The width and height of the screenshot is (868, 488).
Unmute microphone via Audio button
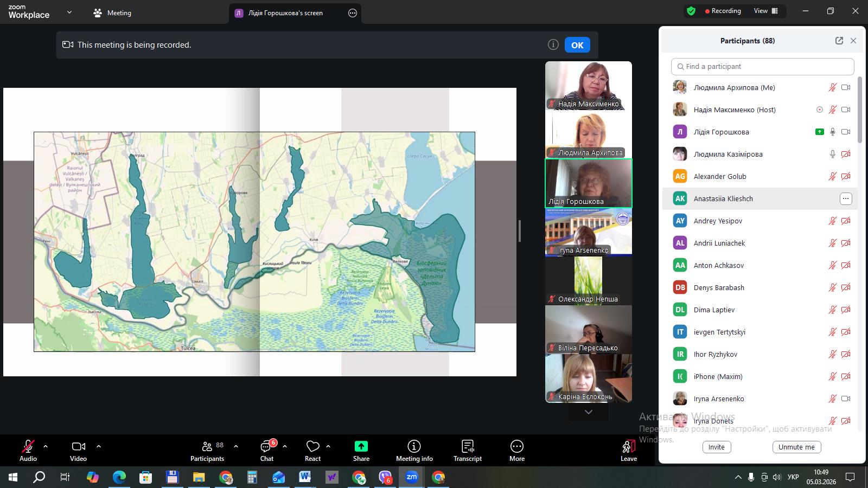pos(28,447)
